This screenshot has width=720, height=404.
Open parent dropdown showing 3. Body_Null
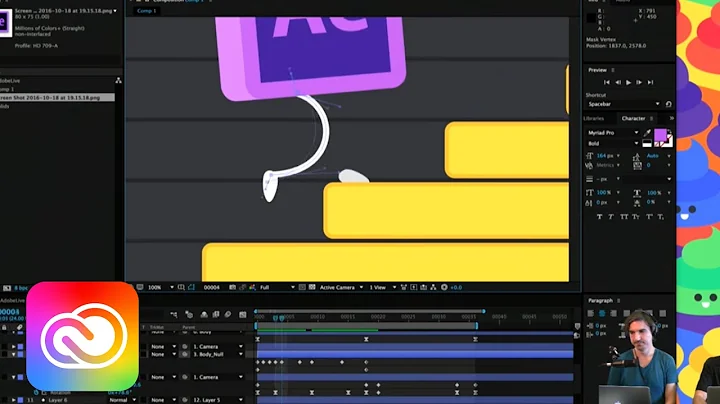click(218, 354)
